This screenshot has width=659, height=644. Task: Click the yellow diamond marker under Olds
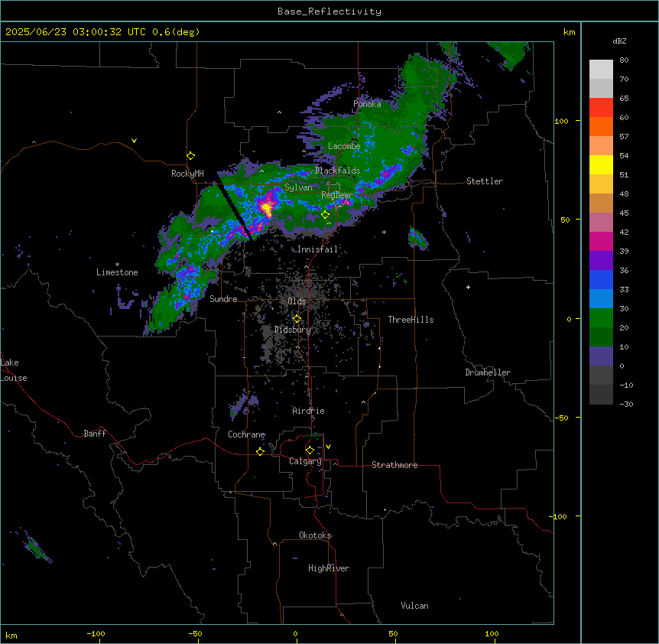(297, 319)
